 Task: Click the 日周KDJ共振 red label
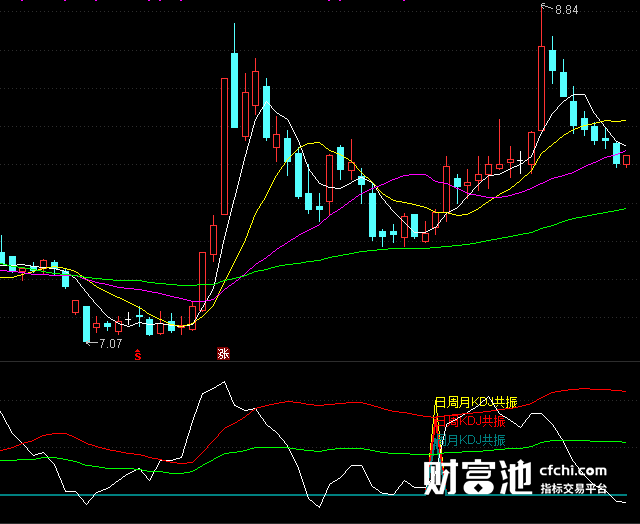(x=469, y=421)
